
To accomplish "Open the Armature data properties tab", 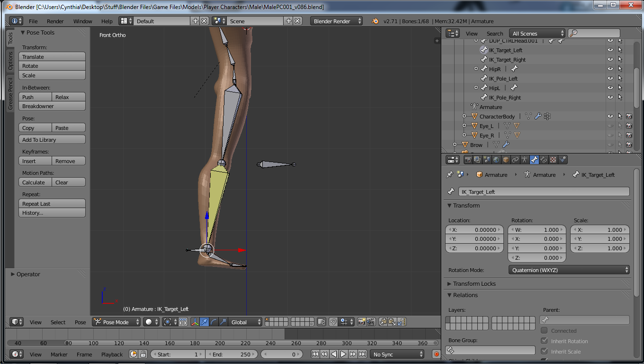I will pos(525,160).
